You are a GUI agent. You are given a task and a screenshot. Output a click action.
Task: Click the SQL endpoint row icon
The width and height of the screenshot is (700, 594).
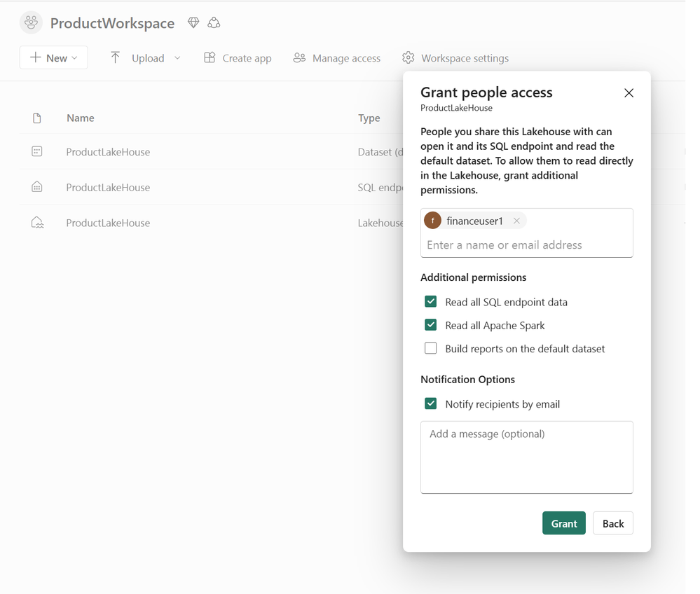click(x=37, y=186)
